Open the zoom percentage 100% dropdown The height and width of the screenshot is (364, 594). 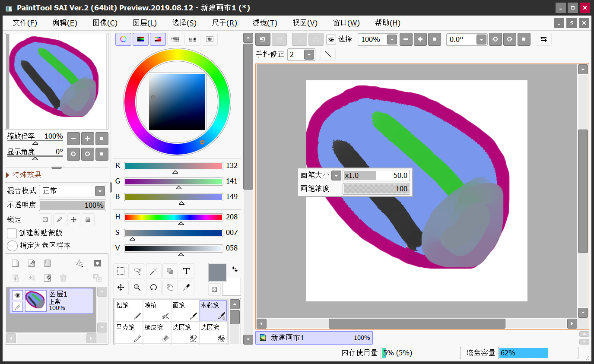(x=392, y=39)
